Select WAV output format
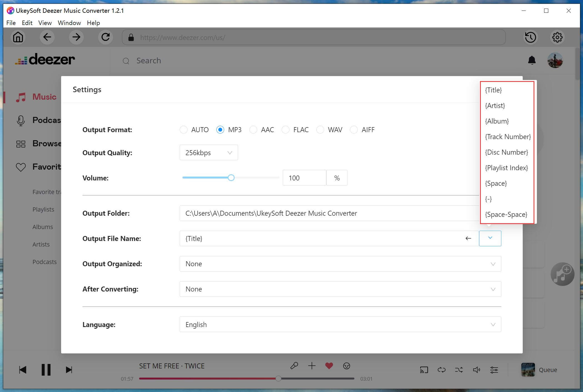Screen dimensions: 583x392 tap(320, 130)
